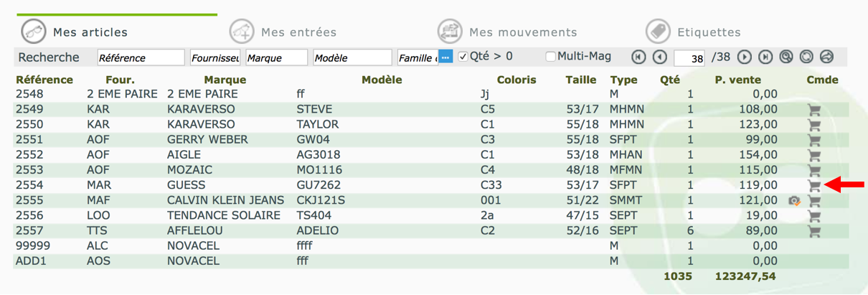Image resolution: width=868 pixels, height=295 pixels.
Task: Order the AFFLELOU ADELIO item via cart icon
Action: coord(813,231)
